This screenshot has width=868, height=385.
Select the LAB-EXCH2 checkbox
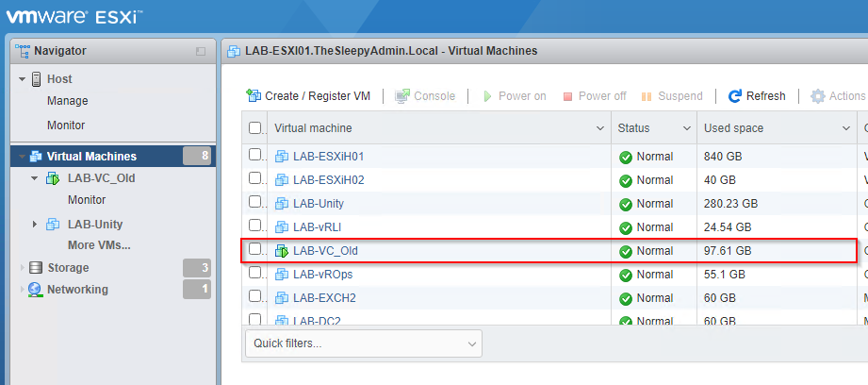(254, 296)
